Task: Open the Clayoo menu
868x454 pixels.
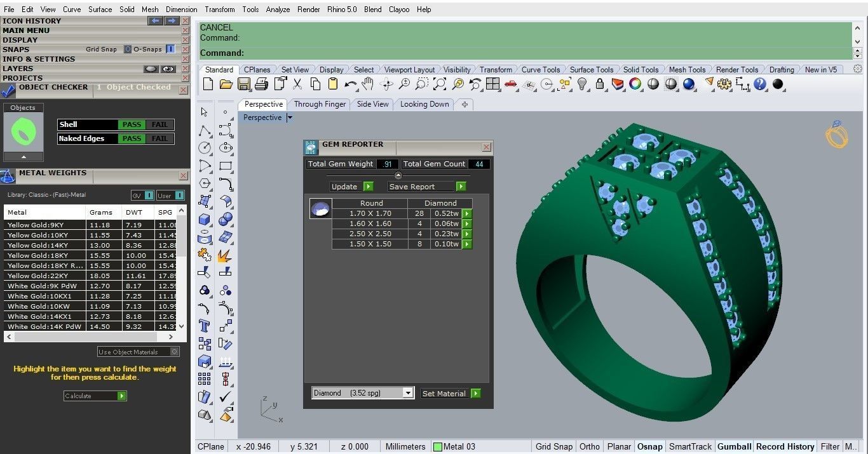Action: [x=399, y=10]
